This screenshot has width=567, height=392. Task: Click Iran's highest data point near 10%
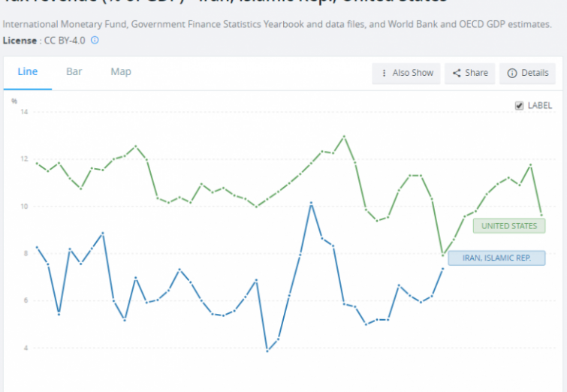point(311,203)
